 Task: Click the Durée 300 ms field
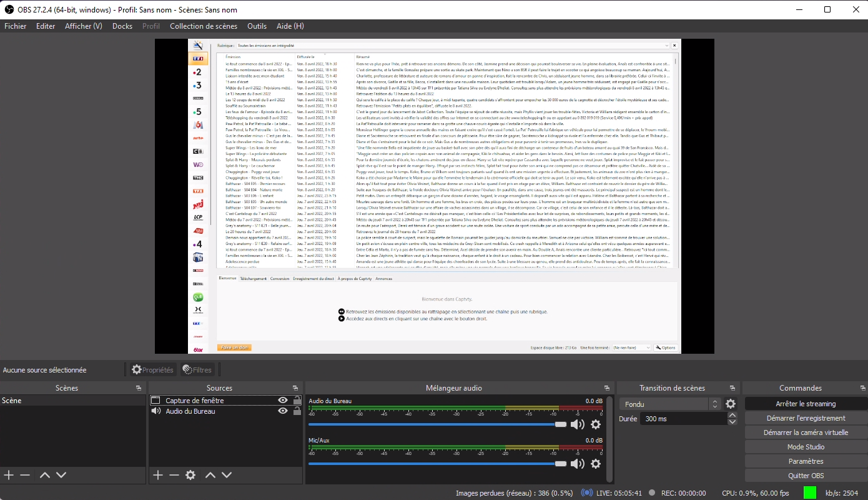(x=684, y=419)
